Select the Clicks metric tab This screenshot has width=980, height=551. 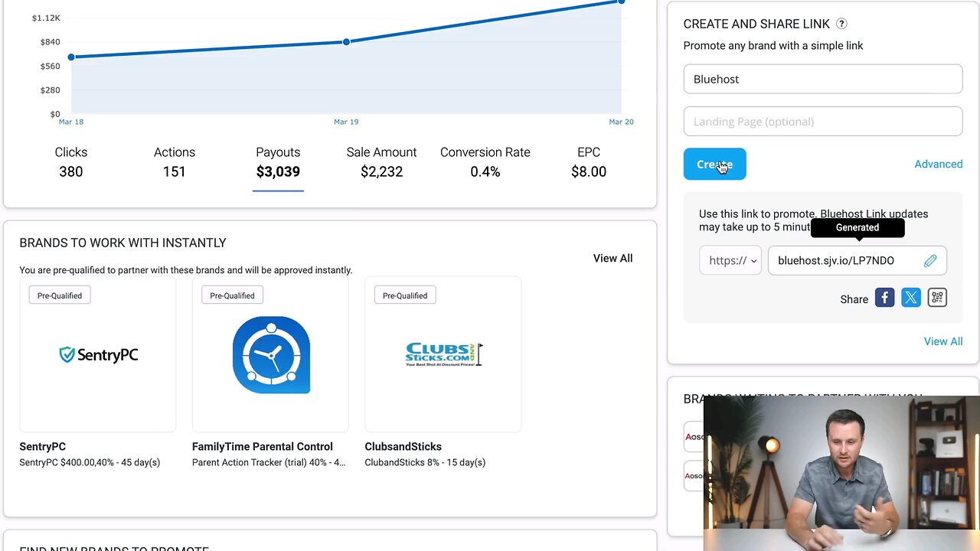point(71,162)
